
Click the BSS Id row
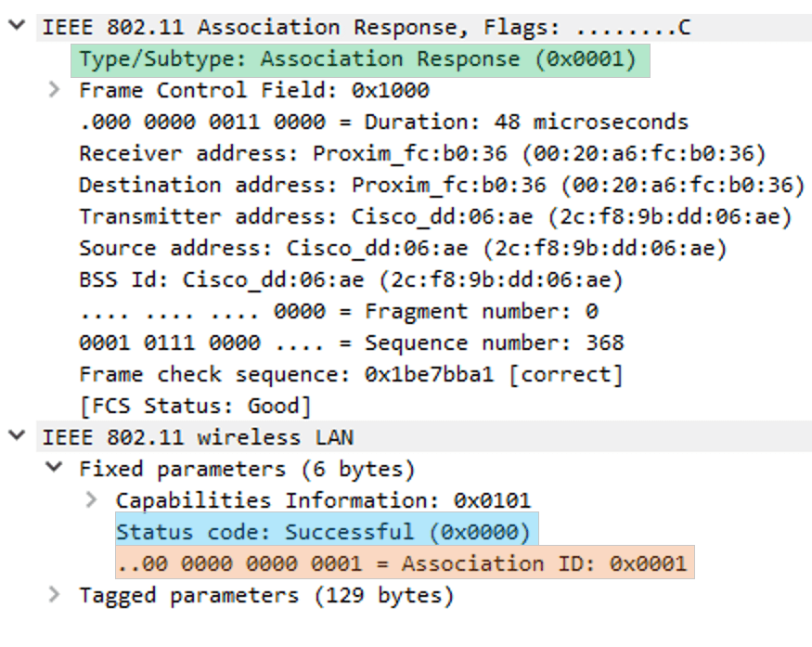pyautogui.click(x=351, y=279)
